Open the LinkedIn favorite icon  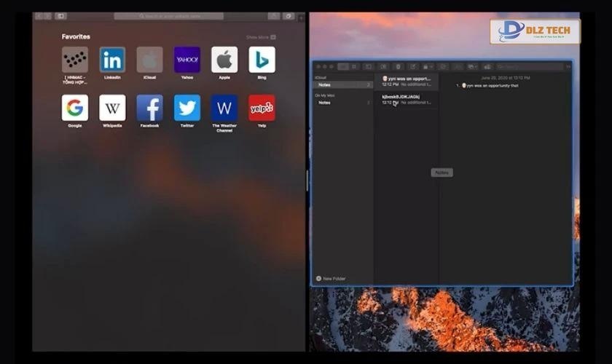(x=112, y=60)
